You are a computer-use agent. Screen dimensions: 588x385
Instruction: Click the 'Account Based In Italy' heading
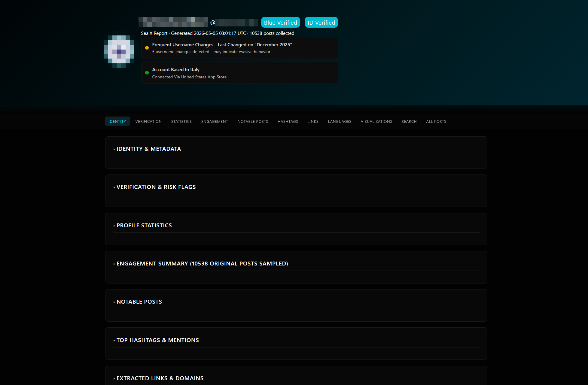coord(176,69)
